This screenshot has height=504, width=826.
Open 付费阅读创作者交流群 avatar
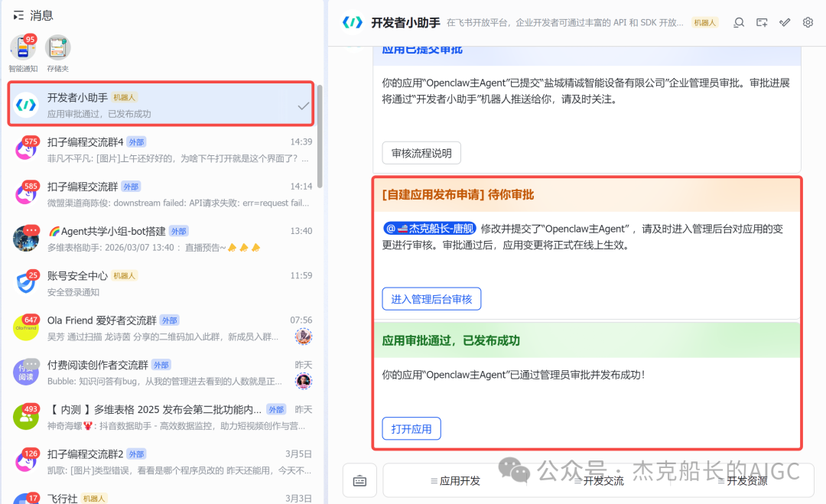(x=26, y=372)
